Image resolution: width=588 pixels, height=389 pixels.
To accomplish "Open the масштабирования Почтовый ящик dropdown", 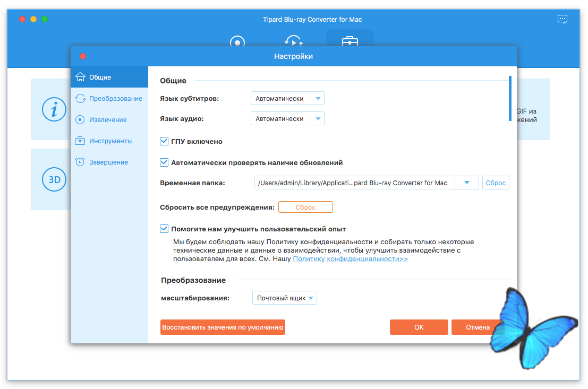I will (285, 298).
